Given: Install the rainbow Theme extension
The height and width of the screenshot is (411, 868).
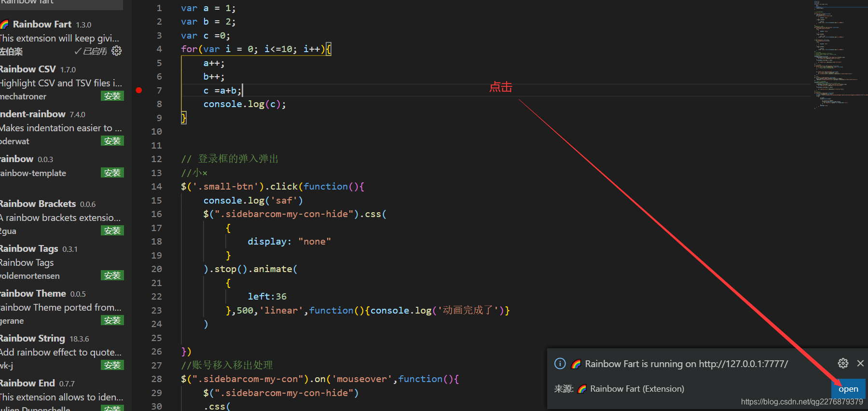Looking at the screenshot, I should click(x=112, y=320).
